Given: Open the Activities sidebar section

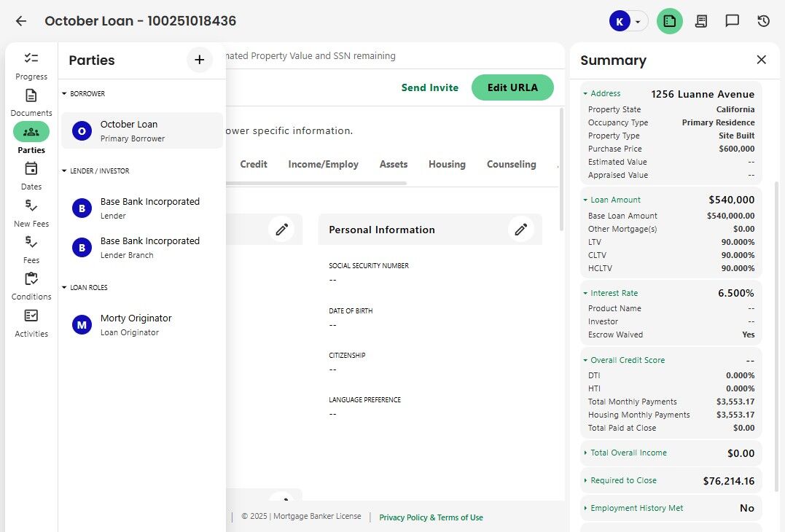Looking at the screenshot, I should (31, 323).
